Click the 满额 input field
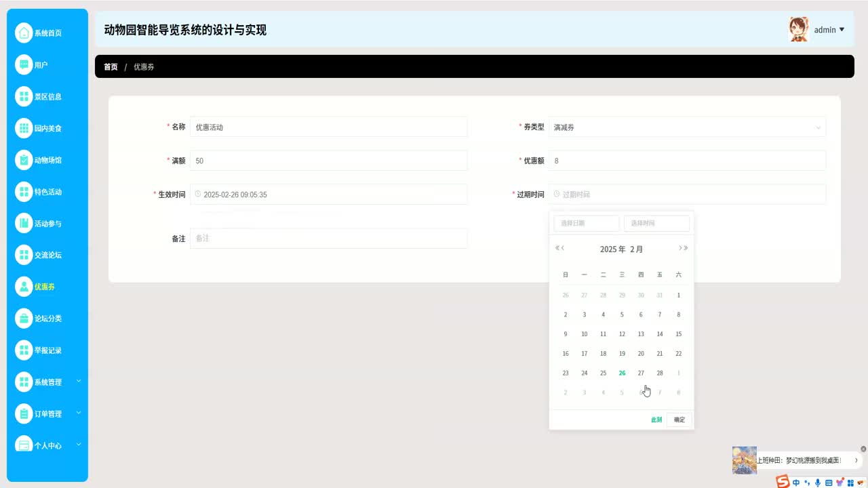This screenshot has width=868, height=488. [328, 161]
